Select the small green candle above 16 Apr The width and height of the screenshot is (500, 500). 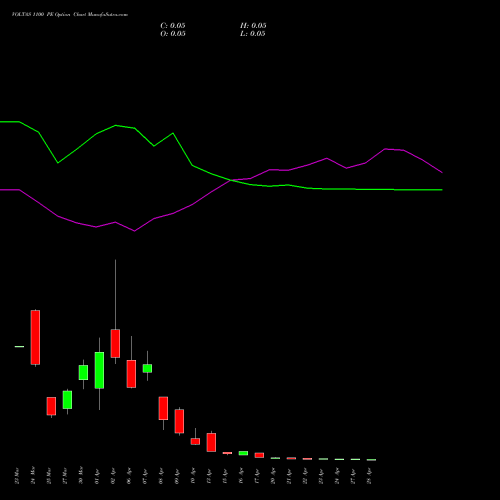coord(243,453)
